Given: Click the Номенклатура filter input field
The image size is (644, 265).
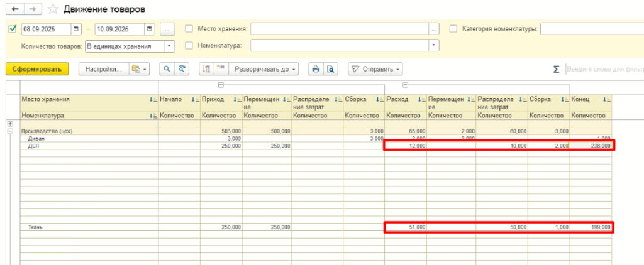Looking at the screenshot, I should [x=339, y=45].
